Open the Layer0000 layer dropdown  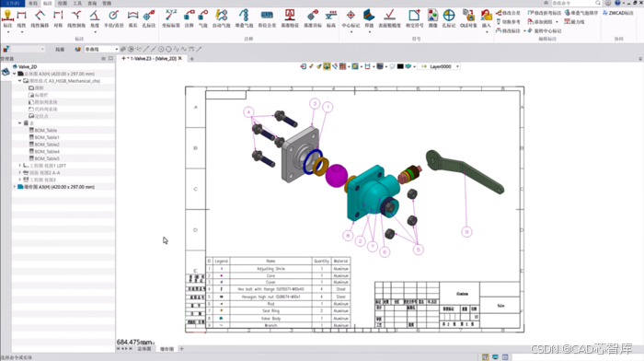pyautogui.click(x=457, y=66)
